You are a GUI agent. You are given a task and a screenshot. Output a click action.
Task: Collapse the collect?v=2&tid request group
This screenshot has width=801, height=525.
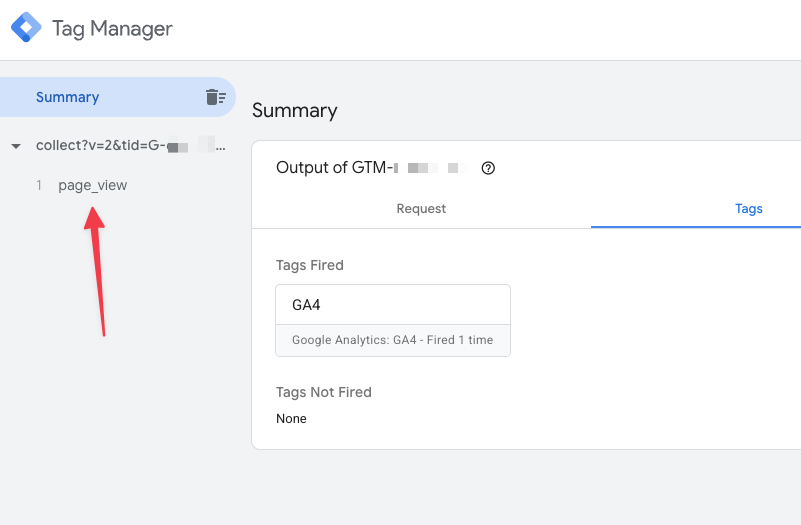click(16, 146)
